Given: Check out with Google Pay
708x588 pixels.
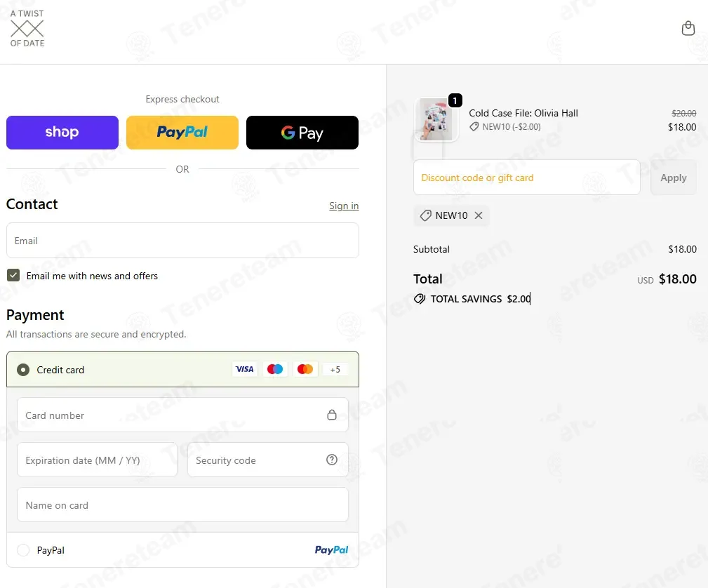Looking at the screenshot, I should [x=302, y=133].
